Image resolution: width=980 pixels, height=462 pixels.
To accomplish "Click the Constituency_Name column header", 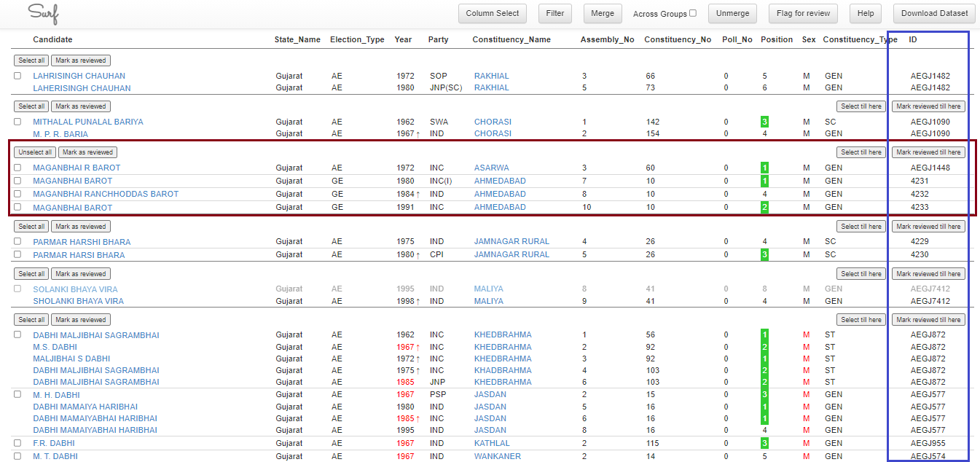I will pyautogui.click(x=511, y=39).
